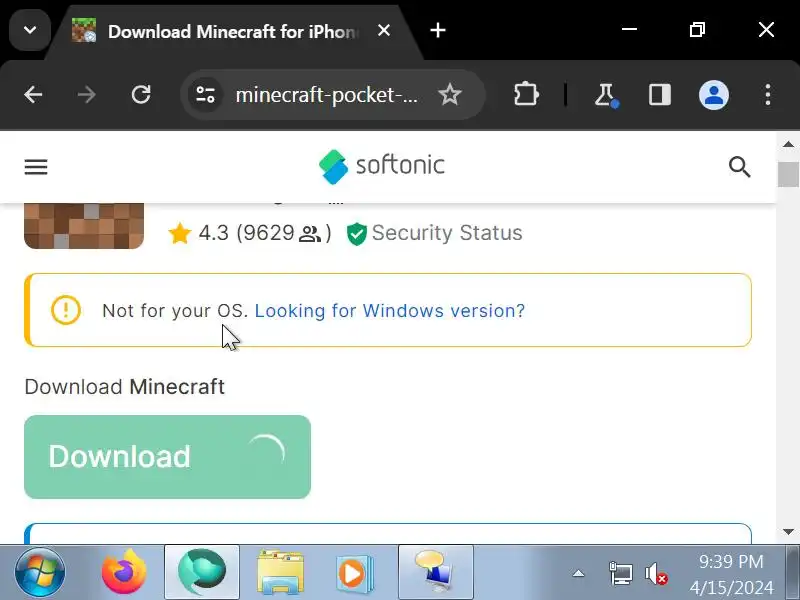
Task: Open the network chat taskbar app
Action: [x=436, y=572]
